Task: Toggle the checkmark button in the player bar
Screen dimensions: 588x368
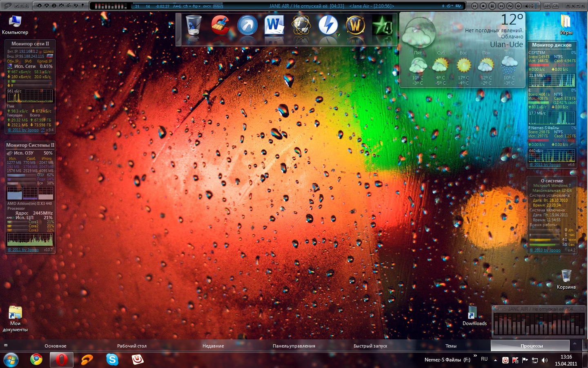Action: click(17, 6)
